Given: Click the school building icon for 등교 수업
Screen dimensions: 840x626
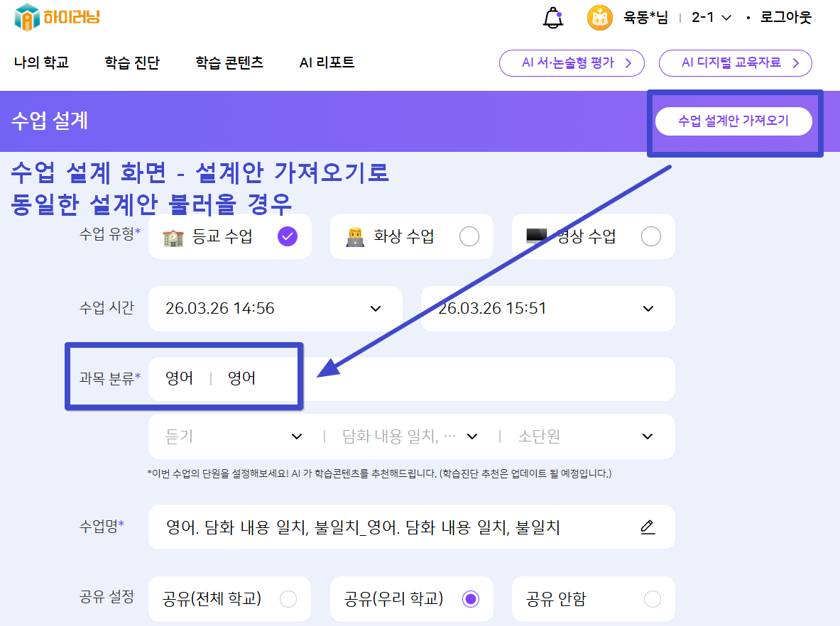Looking at the screenshot, I should tap(173, 237).
